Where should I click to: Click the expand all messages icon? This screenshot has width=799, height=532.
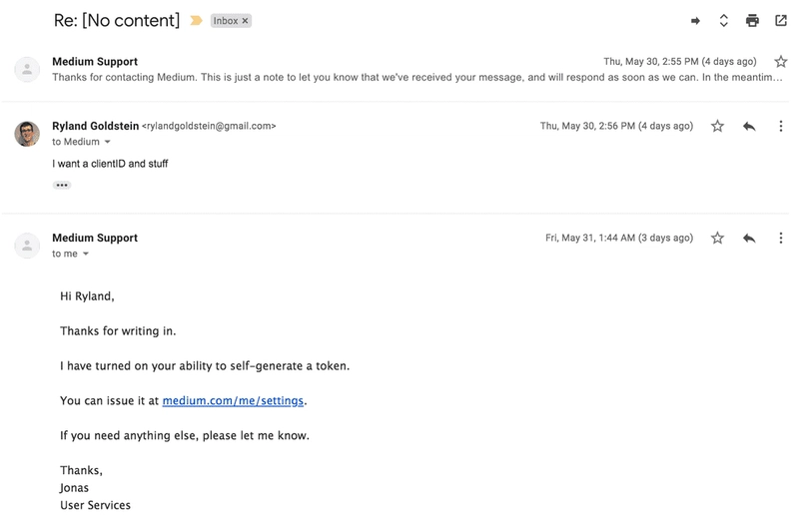724,21
